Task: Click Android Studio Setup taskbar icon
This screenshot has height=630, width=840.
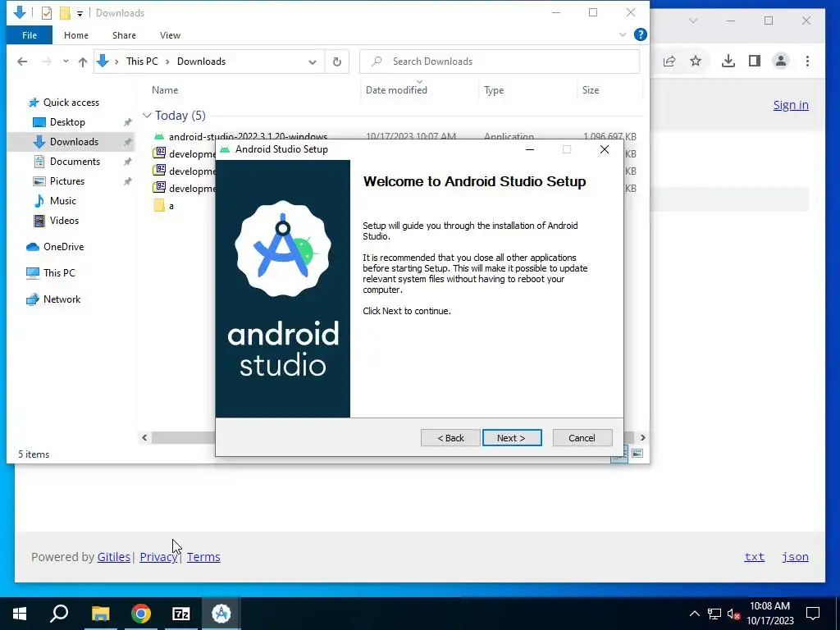Action: 221,614
